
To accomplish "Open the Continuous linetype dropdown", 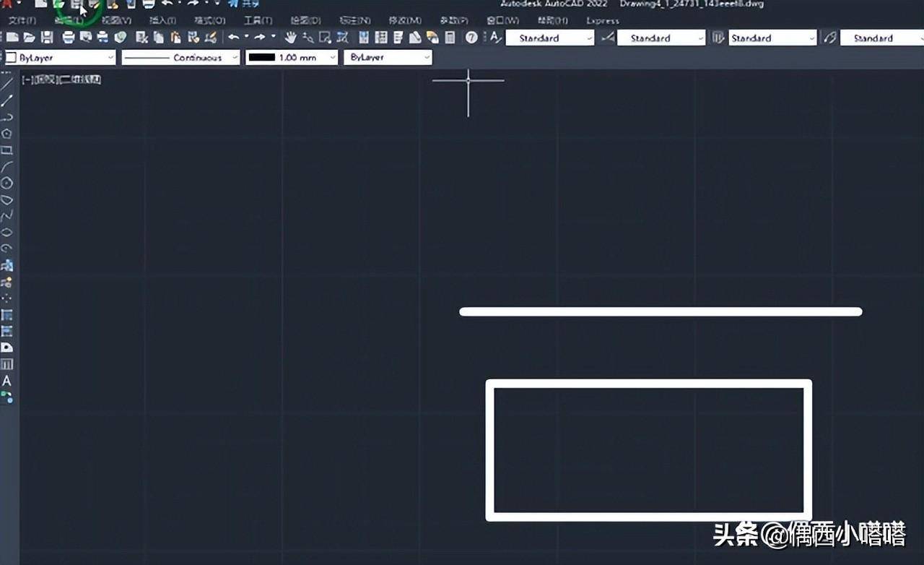I will pyautogui.click(x=180, y=58).
